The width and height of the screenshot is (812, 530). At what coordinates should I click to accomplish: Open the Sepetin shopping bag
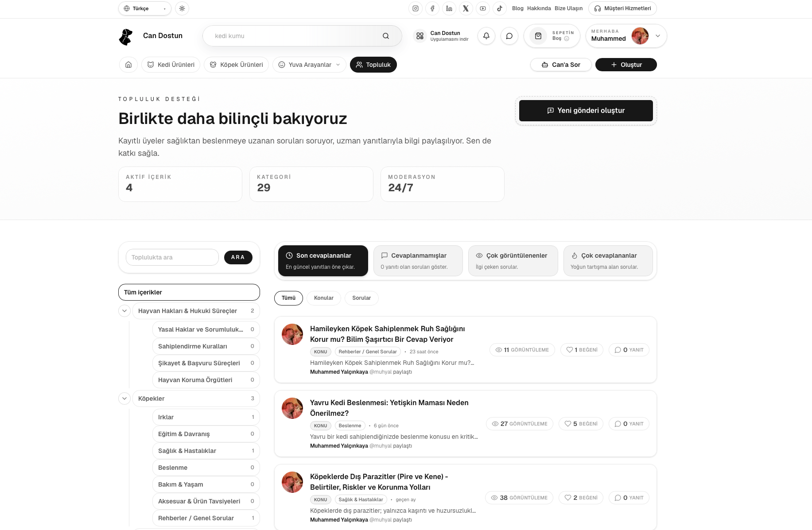552,36
